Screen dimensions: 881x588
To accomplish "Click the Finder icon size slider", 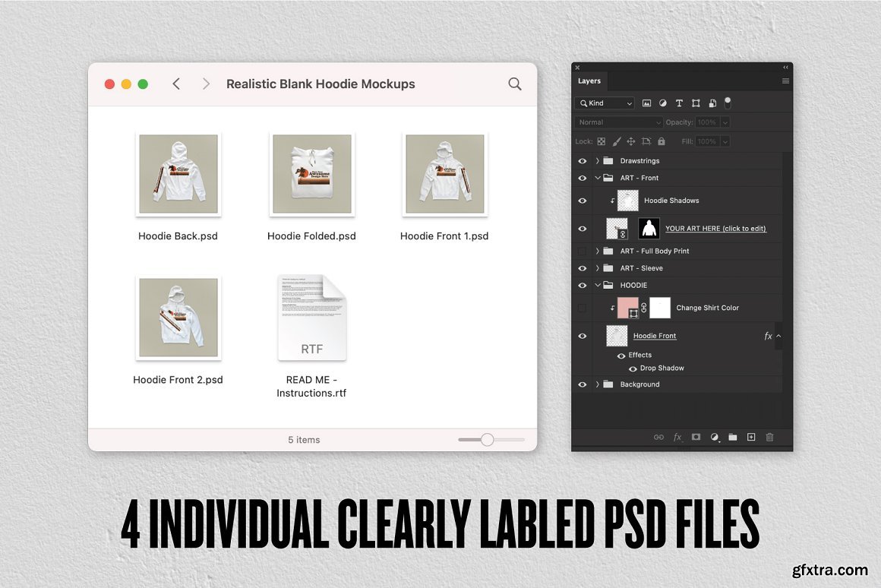I will point(488,440).
